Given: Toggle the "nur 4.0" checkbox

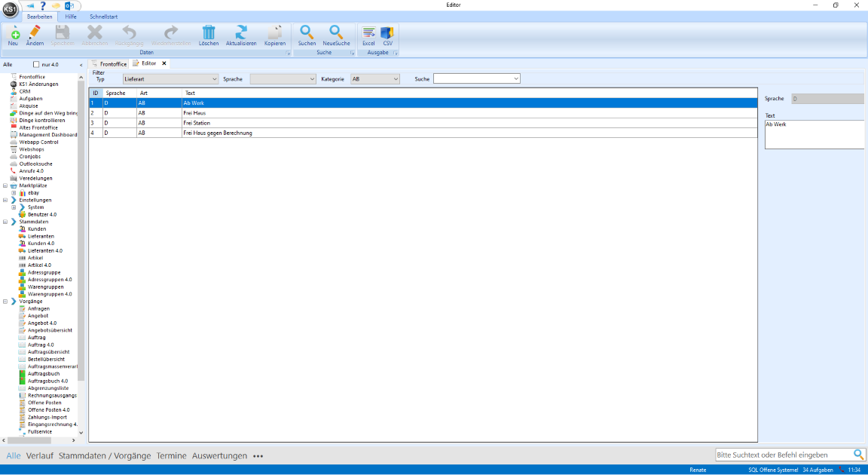Looking at the screenshot, I should pos(36,65).
